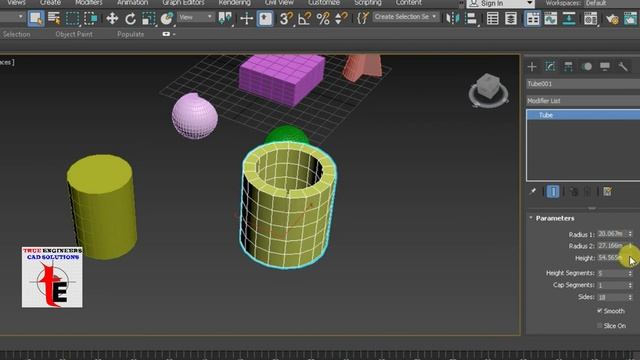
Task: Click the Pin Stack icon
Action: tap(533, 191)
